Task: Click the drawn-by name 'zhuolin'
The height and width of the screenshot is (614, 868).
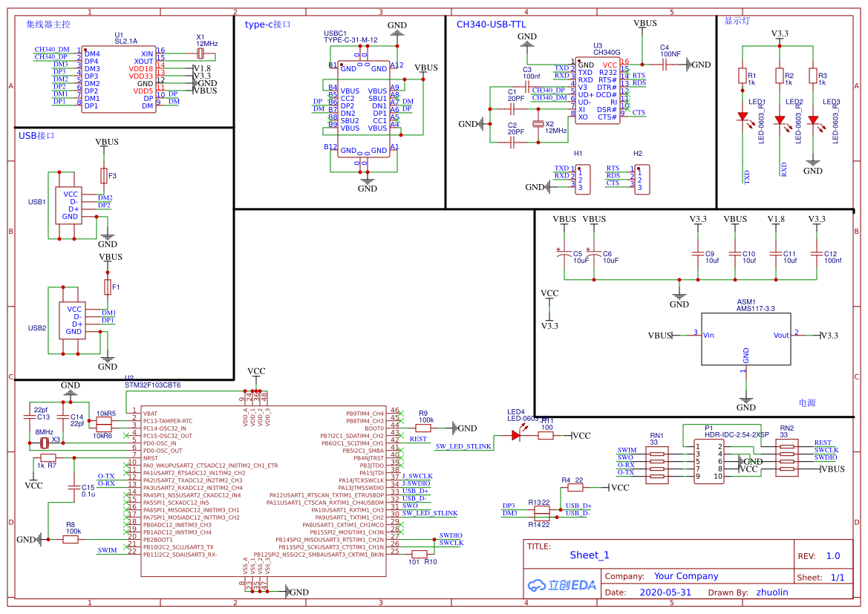Action: pos(772,592)
